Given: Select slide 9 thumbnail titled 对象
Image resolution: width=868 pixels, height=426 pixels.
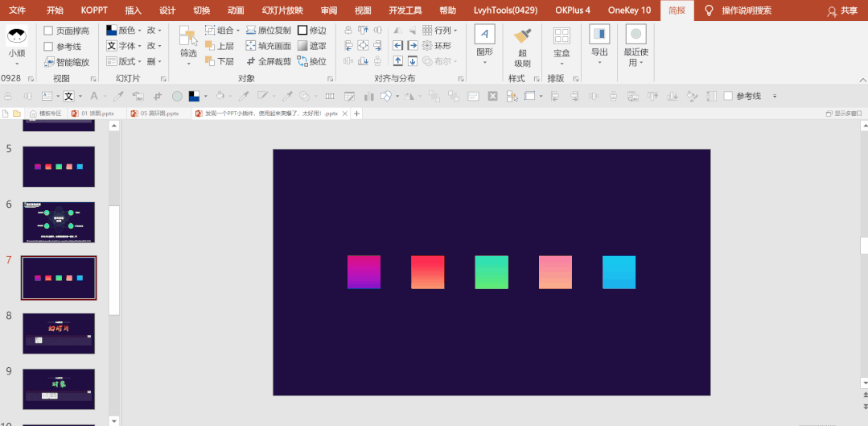Looking at the screenshot, I should (59, 389).
